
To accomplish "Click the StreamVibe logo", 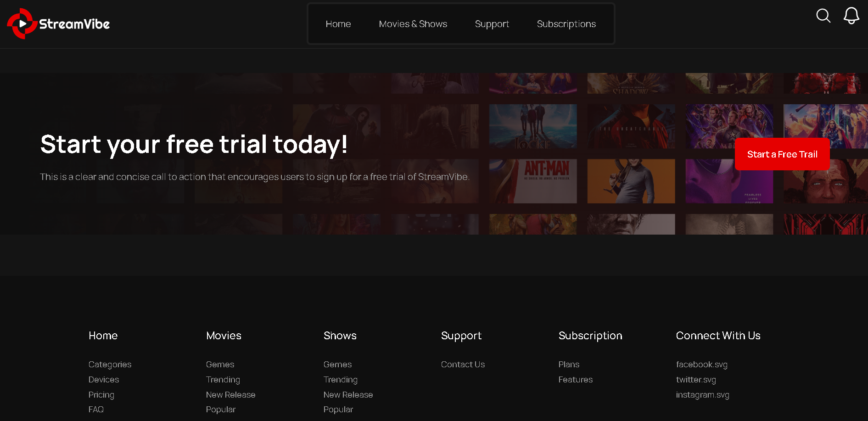I will tap(58, 24).
